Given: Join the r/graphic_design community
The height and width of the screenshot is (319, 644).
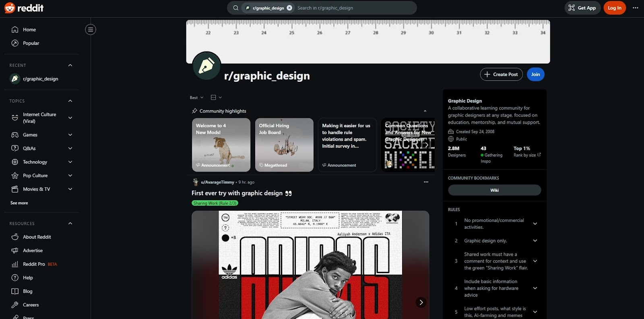Looking at the screenshot, I should tap(536, 75).
